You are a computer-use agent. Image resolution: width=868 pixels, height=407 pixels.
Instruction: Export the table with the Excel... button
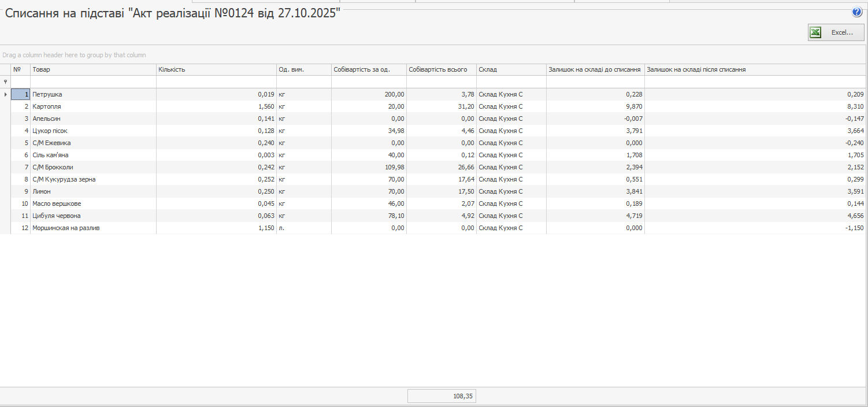tap(836, 32)
